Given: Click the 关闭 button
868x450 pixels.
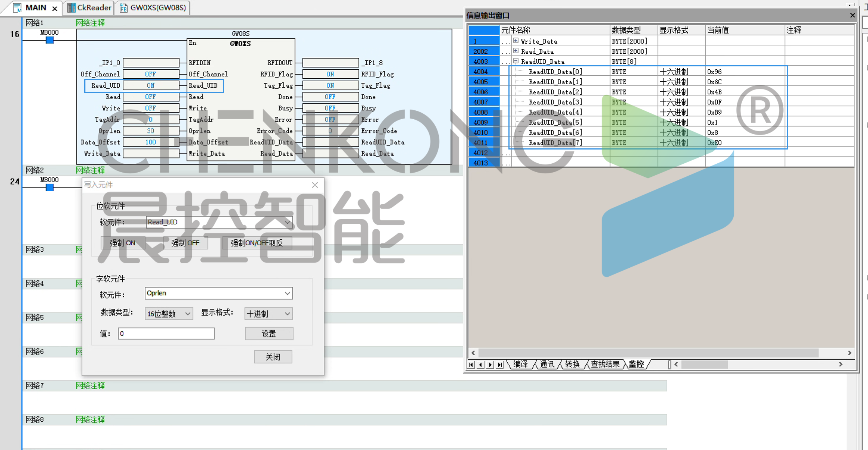Looking at the screenshot, I should (273, 357).
